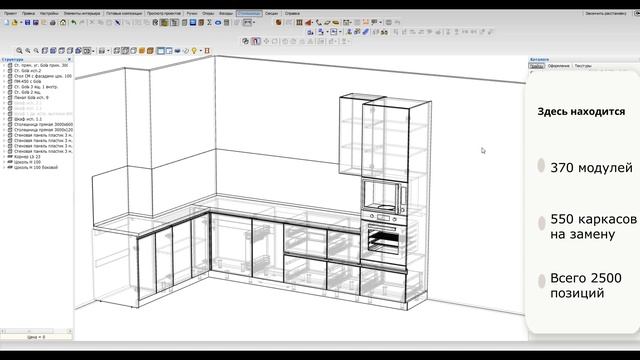This screenshot has width=640, height=360.
Task: Open the highlighted Столешницы menu
Action: pos(249,13)
